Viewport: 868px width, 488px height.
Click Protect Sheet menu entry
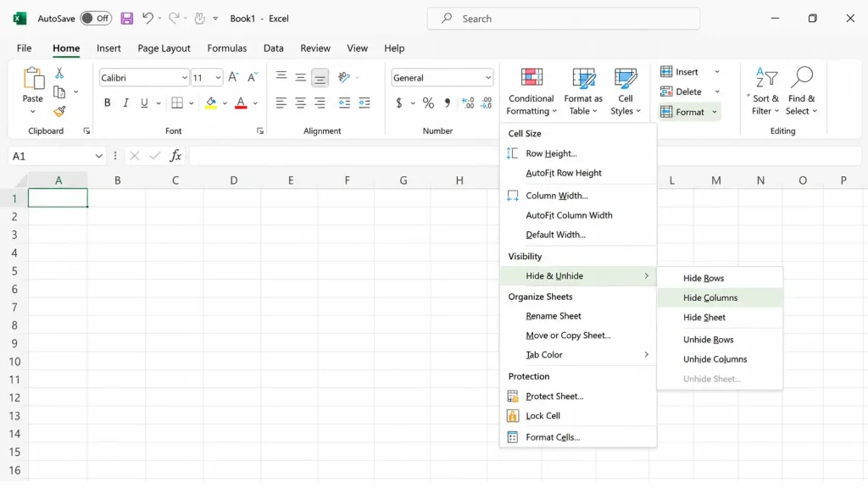point(578,396)
